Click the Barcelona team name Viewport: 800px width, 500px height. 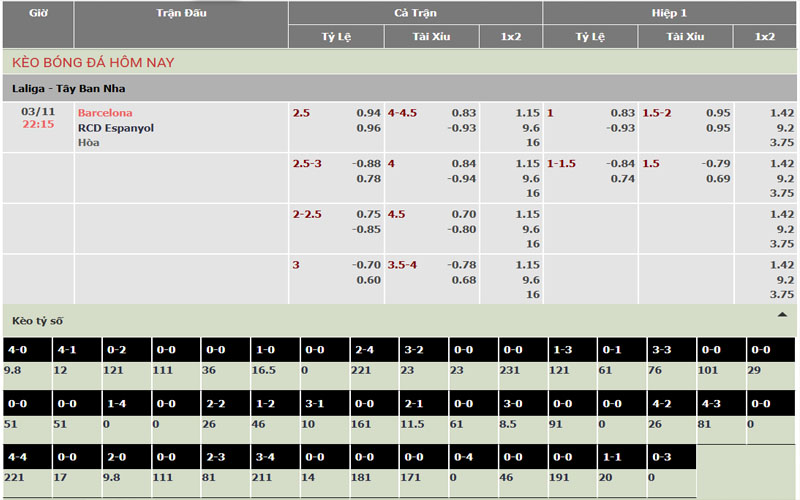pos(105,113)
